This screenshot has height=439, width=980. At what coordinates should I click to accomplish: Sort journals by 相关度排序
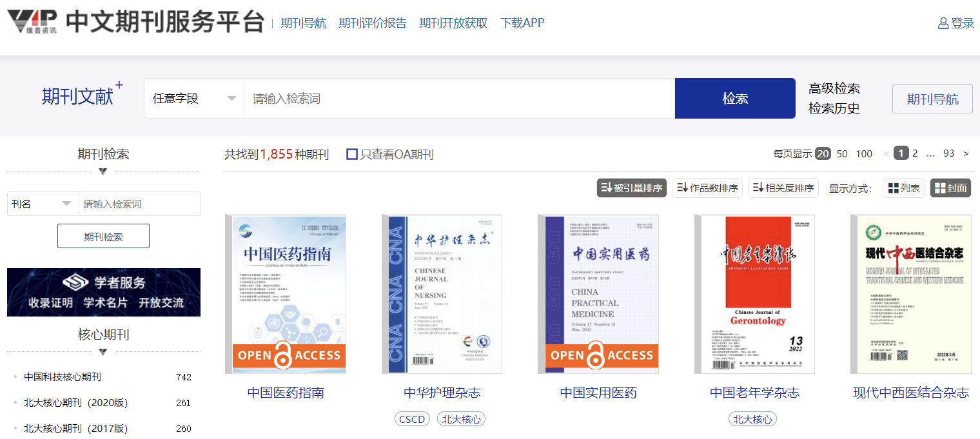coord(783,188)
